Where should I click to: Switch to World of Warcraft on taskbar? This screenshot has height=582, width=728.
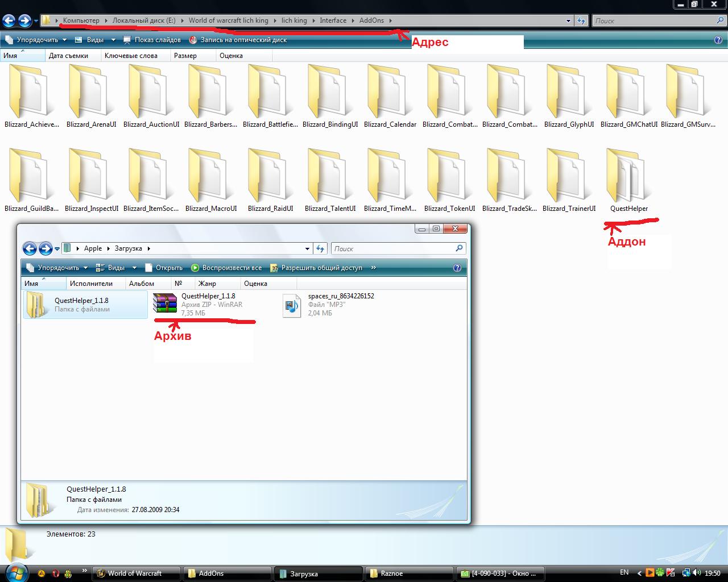136,573
